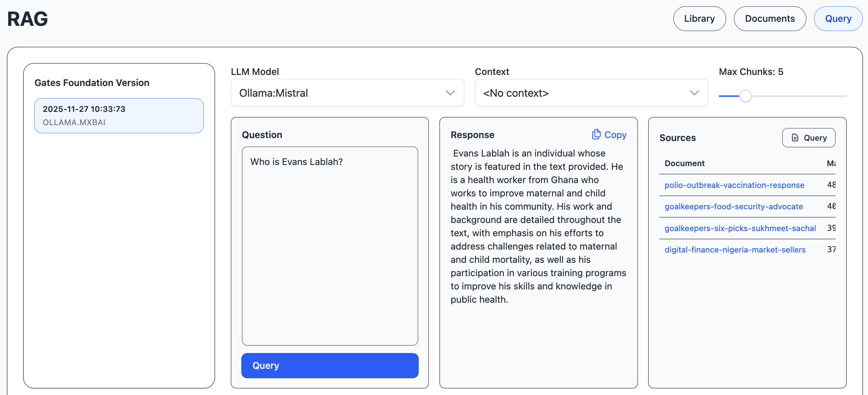Image resolution: width=868 pixels, height=395 pixels.
Task: Open digital-finance-nigeria-market-sellers source link
Action: 735,250
